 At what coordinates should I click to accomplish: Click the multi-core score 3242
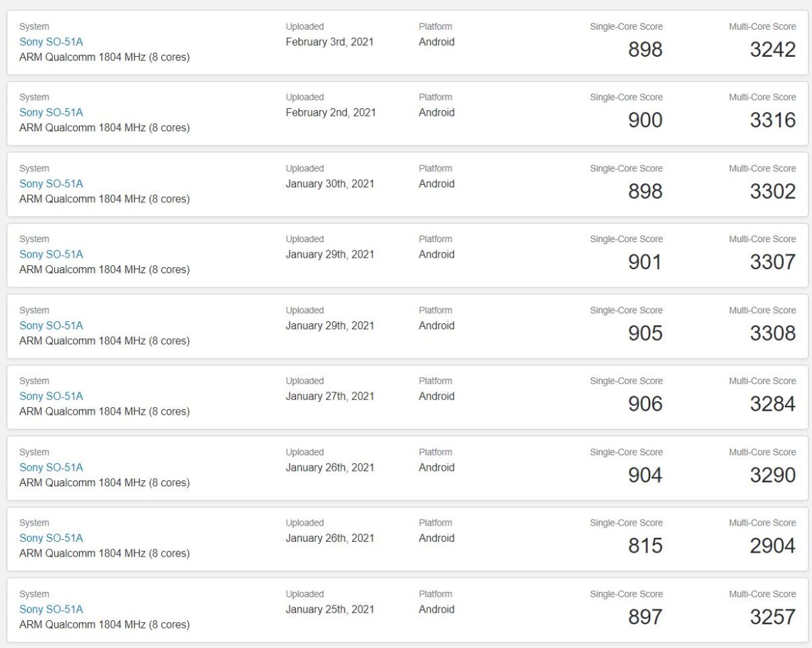pos(773,49)
